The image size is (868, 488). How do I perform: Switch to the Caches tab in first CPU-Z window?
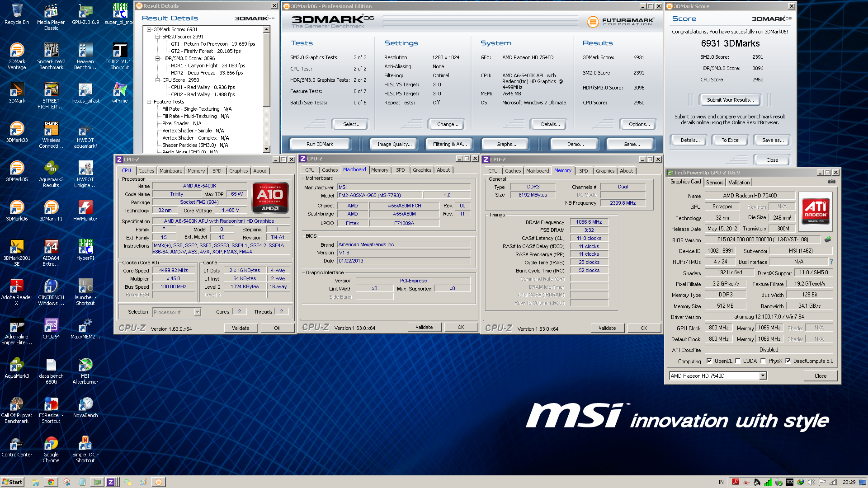click(146, 171)
